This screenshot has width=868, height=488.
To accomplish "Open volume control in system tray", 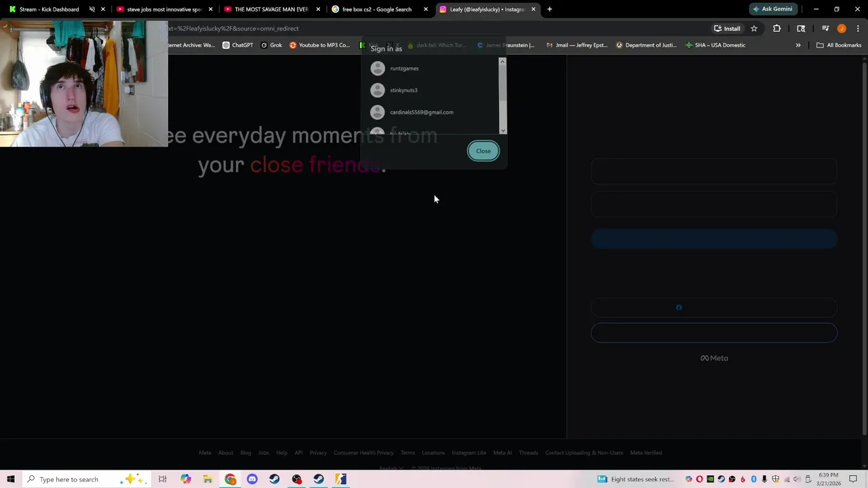I will tap(797, 479).
